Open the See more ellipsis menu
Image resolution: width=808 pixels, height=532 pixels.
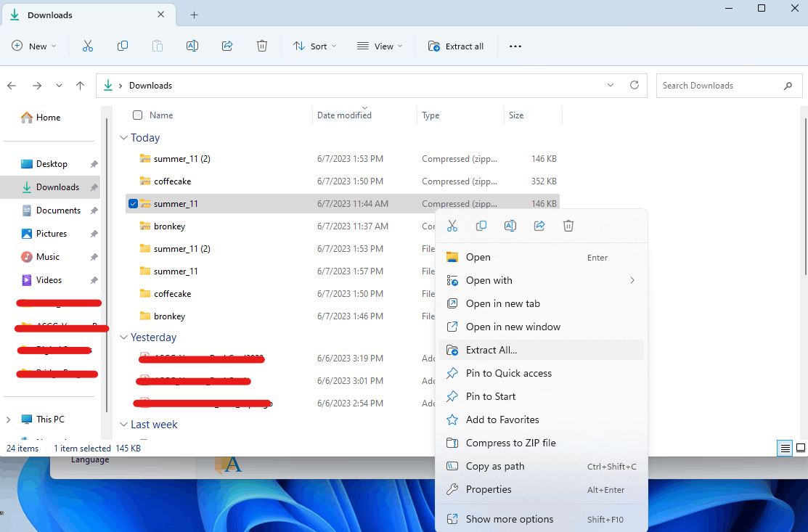point(515,46)
